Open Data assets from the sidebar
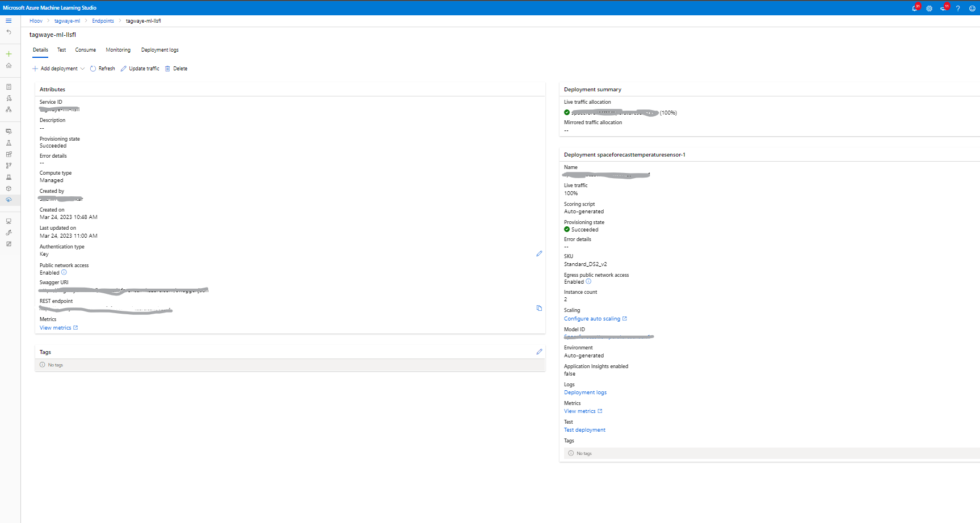The height and width of the screenshot is (523, 980). coord(9,131)
